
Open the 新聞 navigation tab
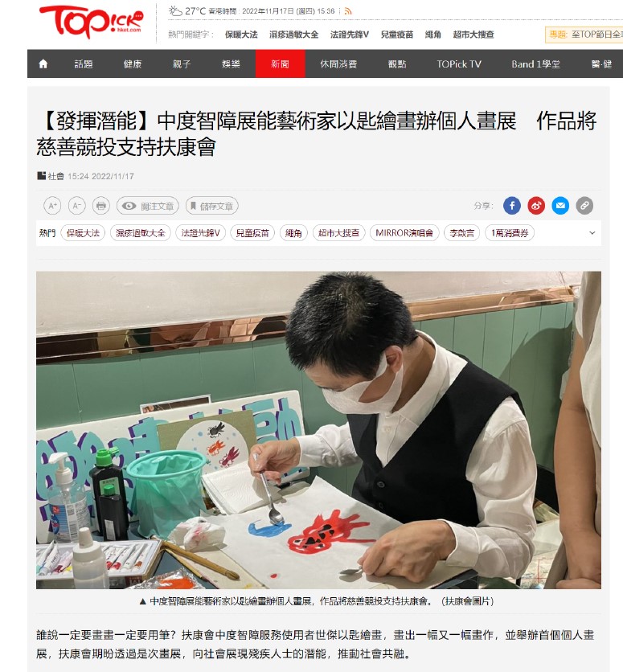click(280, 64)
